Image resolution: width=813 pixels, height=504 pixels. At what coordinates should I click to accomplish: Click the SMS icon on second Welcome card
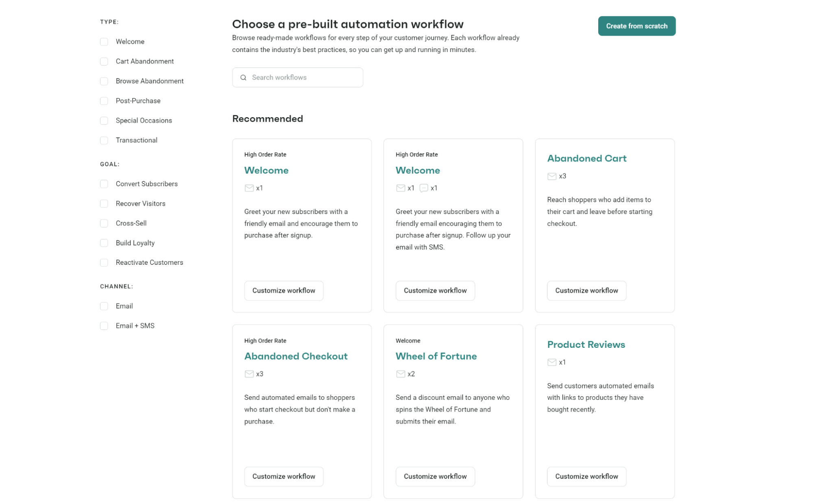click(x=423, y=188)
